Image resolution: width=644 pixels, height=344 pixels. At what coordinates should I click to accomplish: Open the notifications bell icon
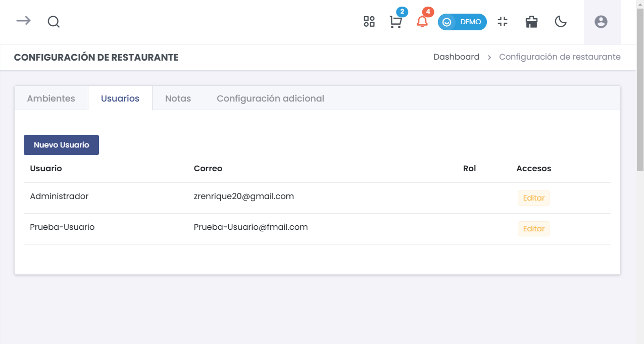[422, 22]
